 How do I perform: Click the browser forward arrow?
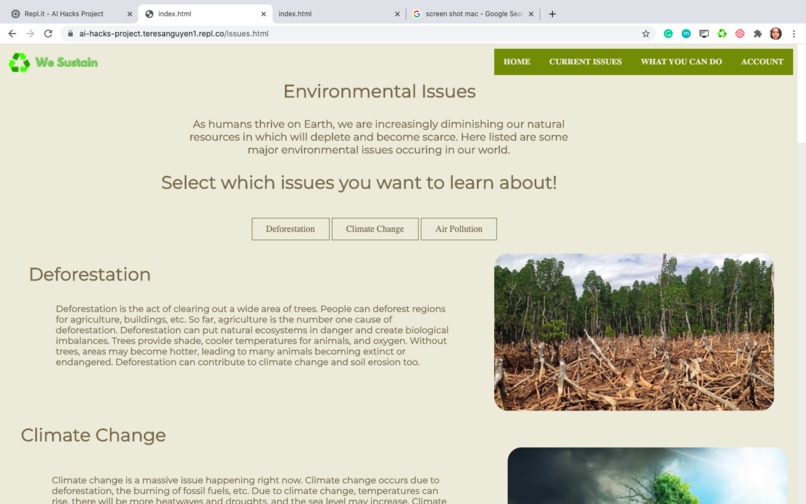(30, 33)
